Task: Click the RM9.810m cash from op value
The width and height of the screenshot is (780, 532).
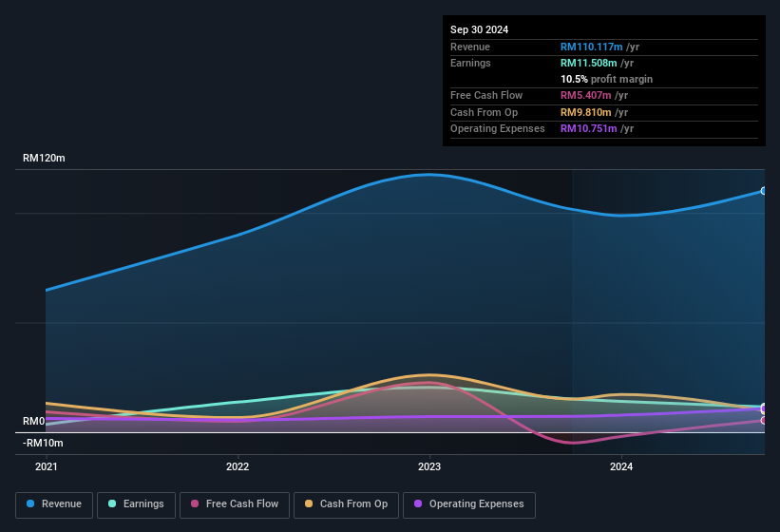Action: (585, 112)
